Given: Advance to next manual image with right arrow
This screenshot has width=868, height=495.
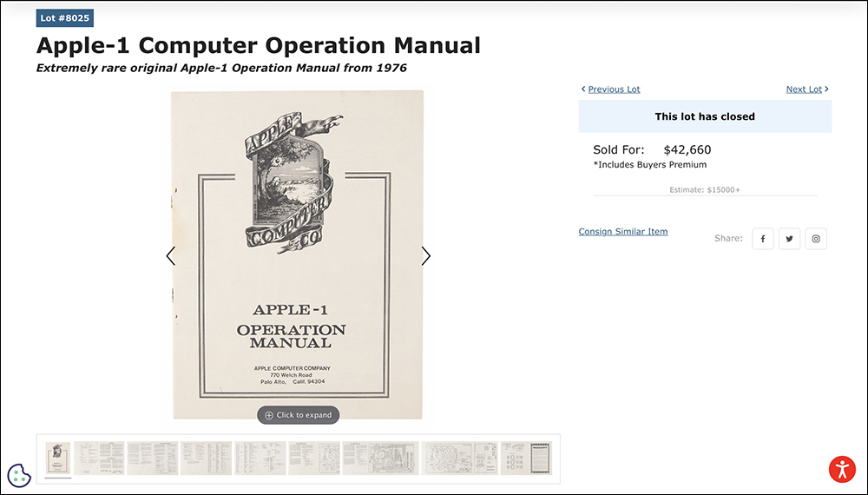Looking at the screenshot, I should [x=425, y=256].
